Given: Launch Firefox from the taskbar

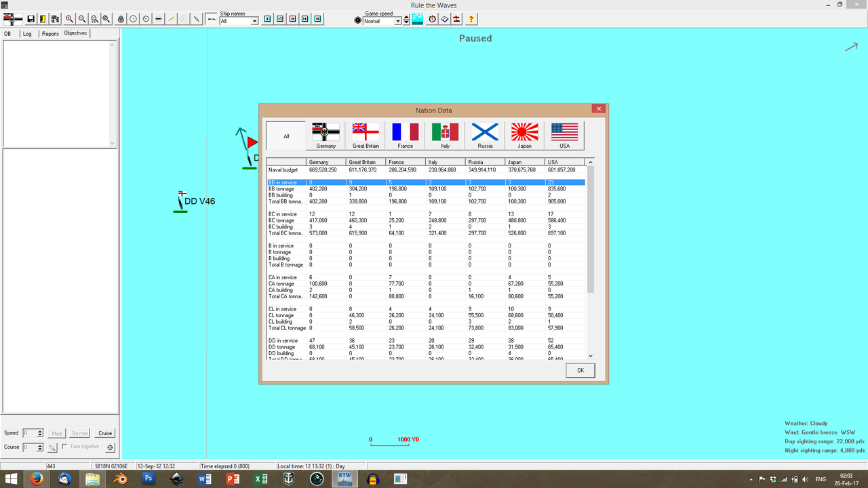Looking at the screenshot, I should pos(36,479).
